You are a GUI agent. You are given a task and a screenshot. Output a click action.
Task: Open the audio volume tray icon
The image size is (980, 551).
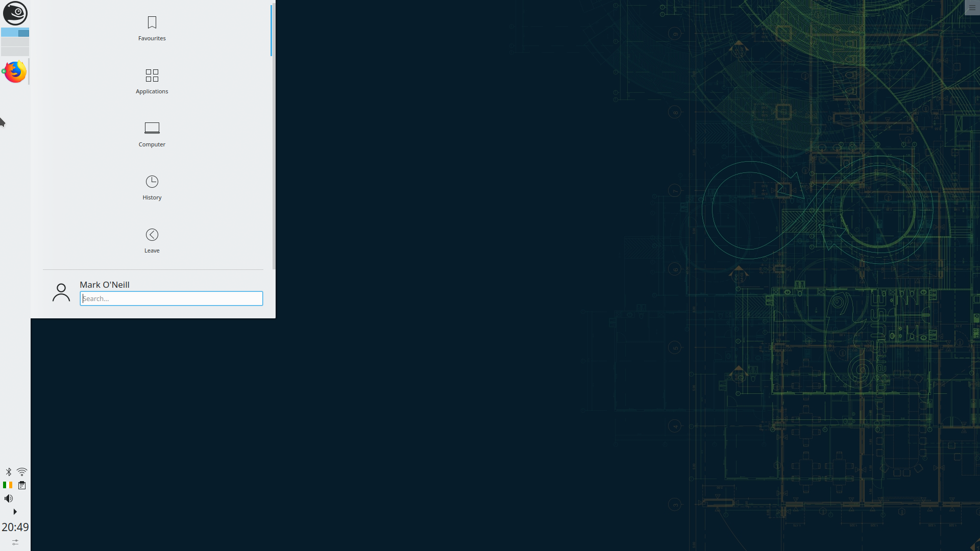(x=9, y=498)
